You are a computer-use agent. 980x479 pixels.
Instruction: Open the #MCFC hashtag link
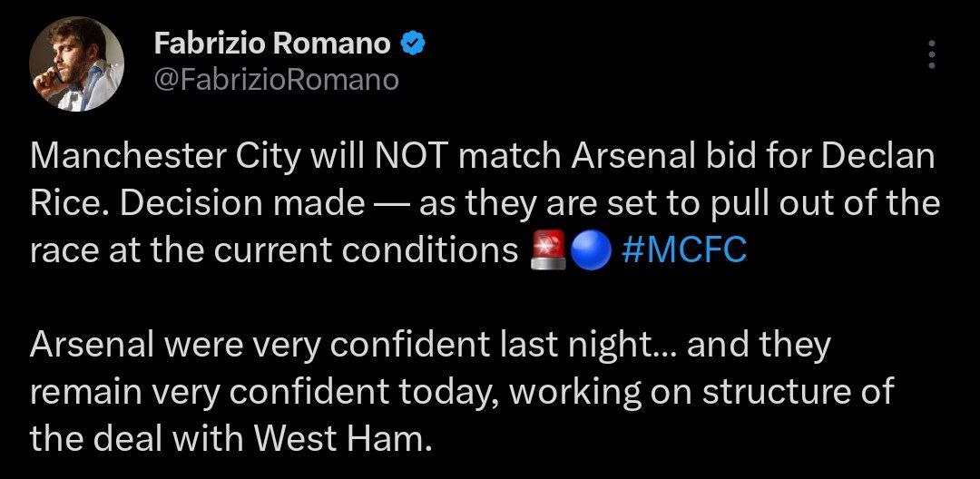[x=684, y=251]
